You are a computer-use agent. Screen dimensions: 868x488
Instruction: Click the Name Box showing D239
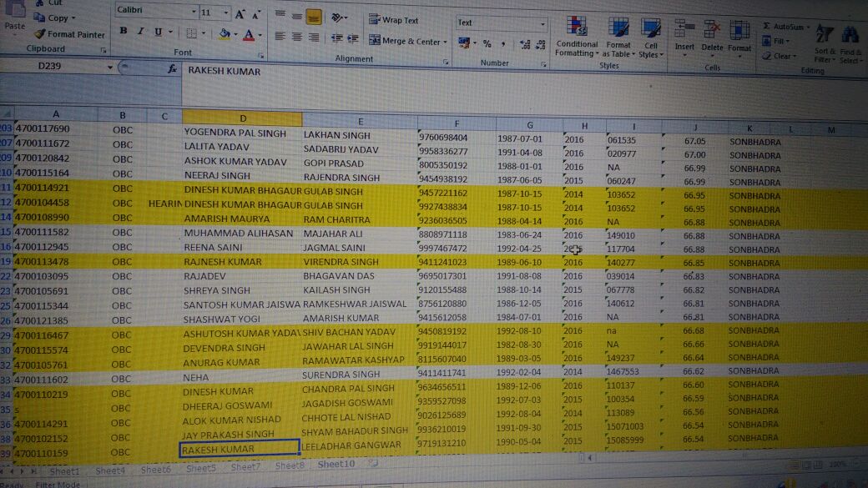[x=49, y=66]
